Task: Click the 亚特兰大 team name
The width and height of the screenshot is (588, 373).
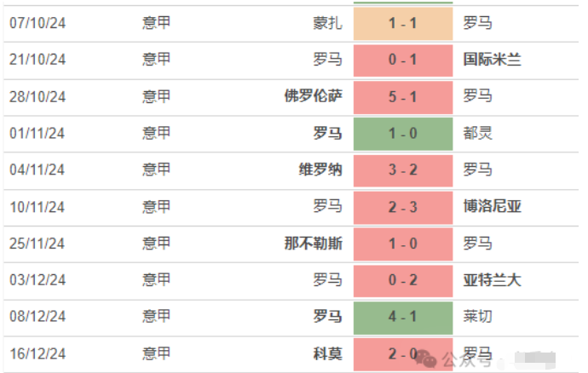Action: (492, 280)
